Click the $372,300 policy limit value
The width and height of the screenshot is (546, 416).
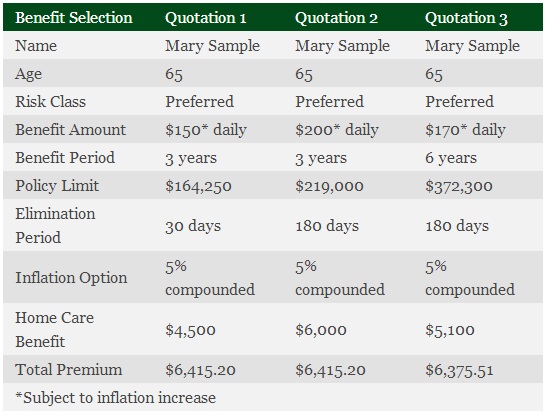[x=459, y=186]
